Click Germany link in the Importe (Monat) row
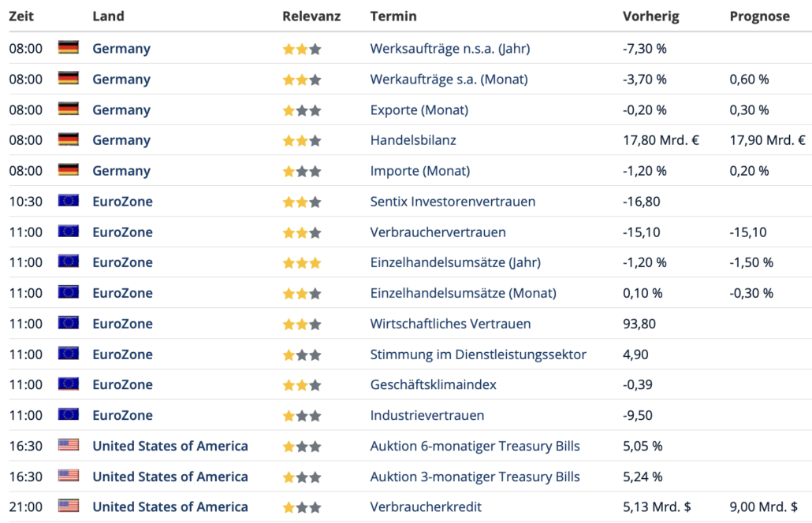Screen dimensions: 812x523 (x=121, y=170)
